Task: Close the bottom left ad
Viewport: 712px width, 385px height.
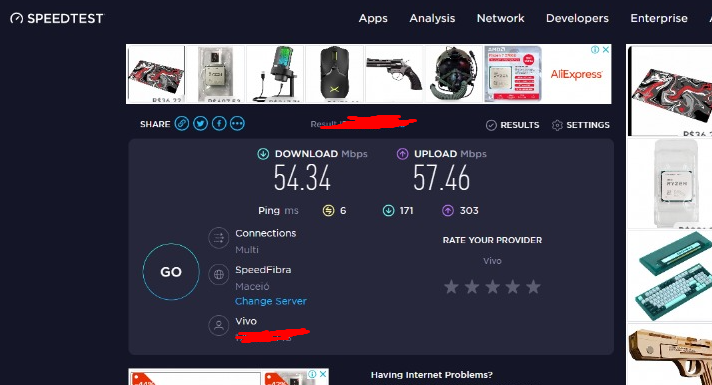Action: pos(323,374)
